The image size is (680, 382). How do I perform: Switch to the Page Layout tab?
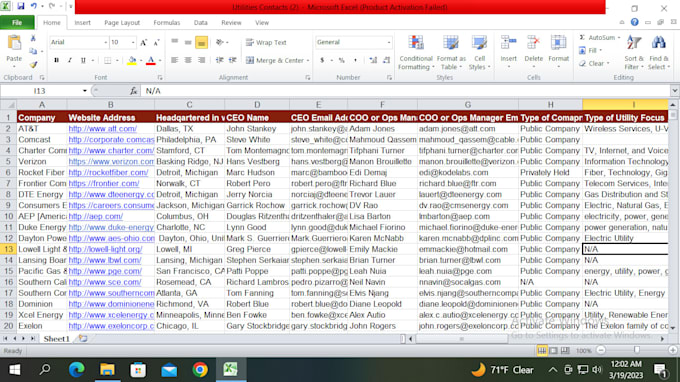pyautogui.click(x=122, y=23)
